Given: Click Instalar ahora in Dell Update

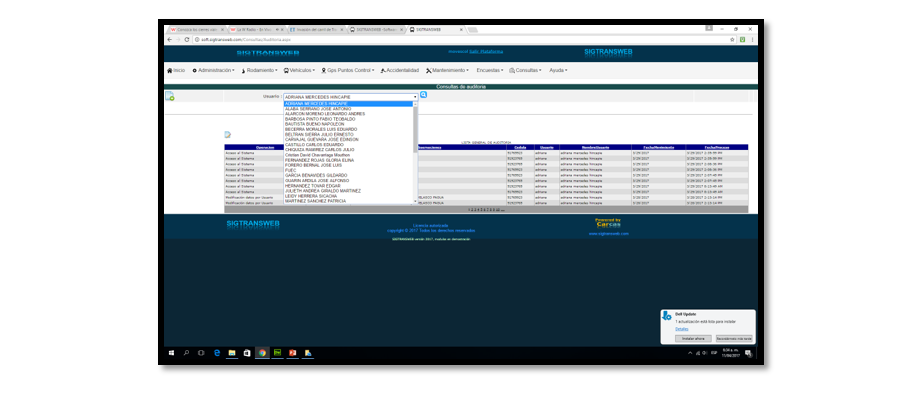Looking at the screenshot, I should [693, 339].
